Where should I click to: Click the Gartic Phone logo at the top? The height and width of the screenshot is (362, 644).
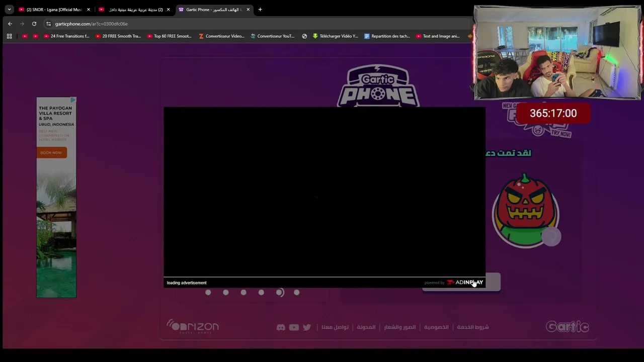point(378,85)
